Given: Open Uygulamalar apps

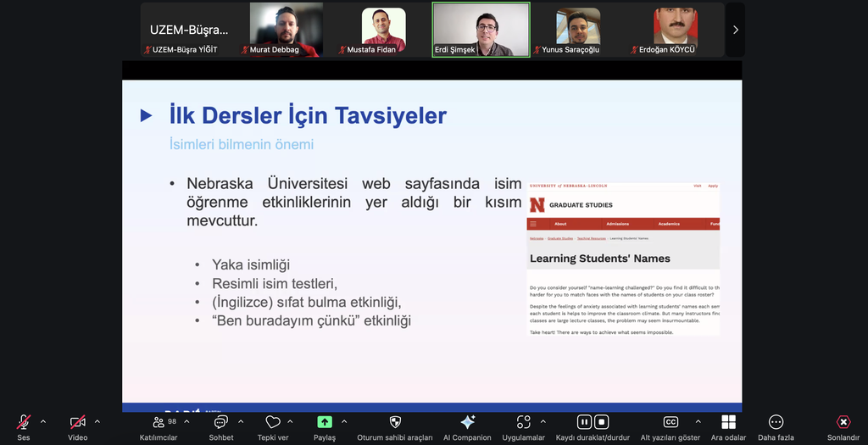Looking at the screenshot, I should coord(523,422).
